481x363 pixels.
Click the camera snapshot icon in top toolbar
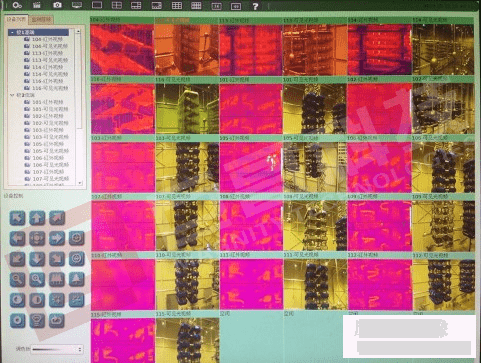57,5
